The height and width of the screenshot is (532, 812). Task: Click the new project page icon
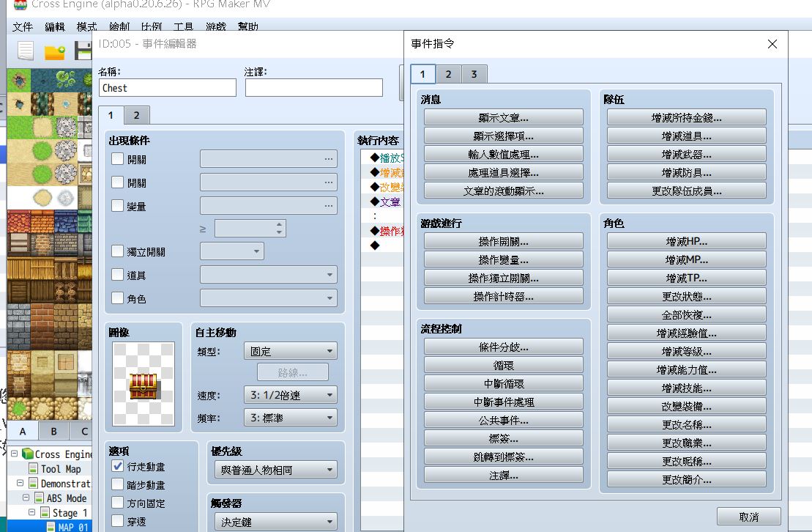pyautogui.click(x=26, y=51)
